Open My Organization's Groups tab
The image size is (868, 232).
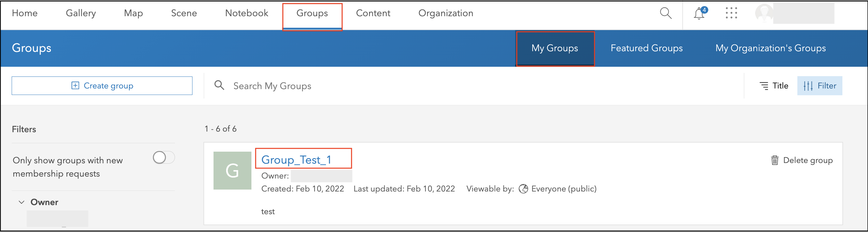[770, 48]
